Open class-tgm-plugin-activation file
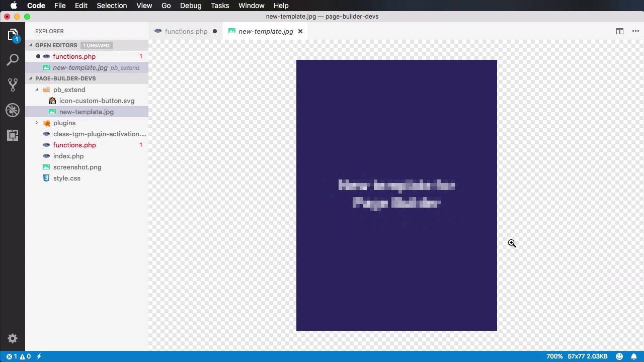The height and width of the screenshot is (362, 644). [87, 134]
